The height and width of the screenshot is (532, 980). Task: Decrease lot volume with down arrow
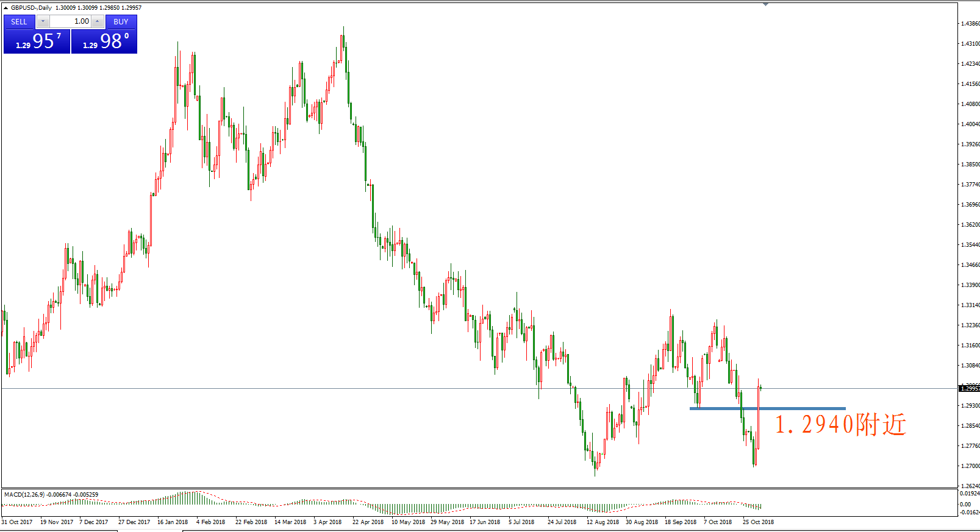(43, 22)
